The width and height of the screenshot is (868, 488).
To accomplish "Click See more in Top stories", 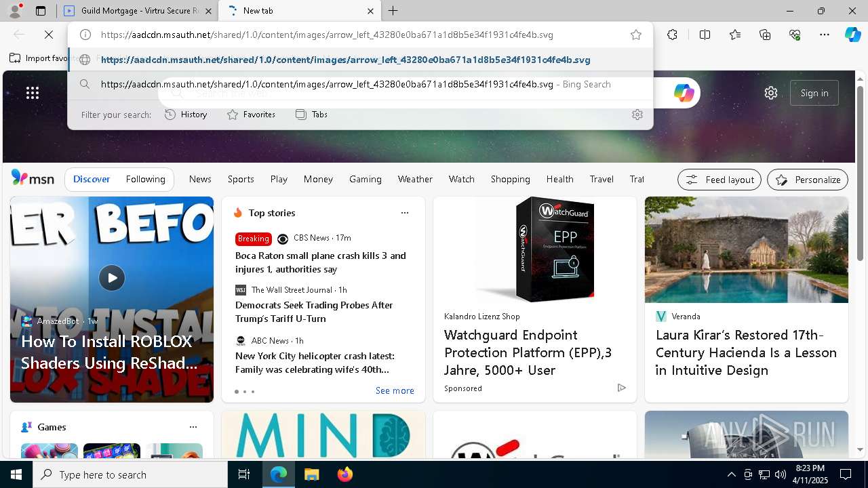I will click(x=395, y=390).
